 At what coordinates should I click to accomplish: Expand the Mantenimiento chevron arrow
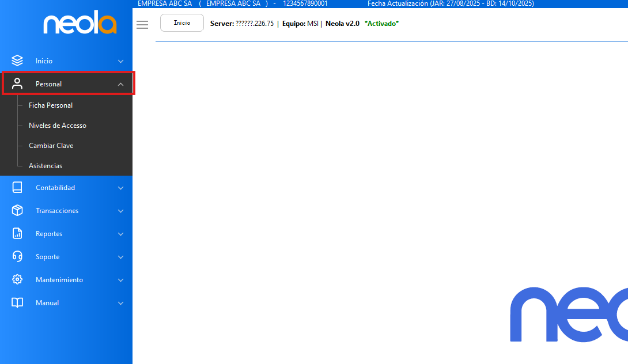click(120, 280)
